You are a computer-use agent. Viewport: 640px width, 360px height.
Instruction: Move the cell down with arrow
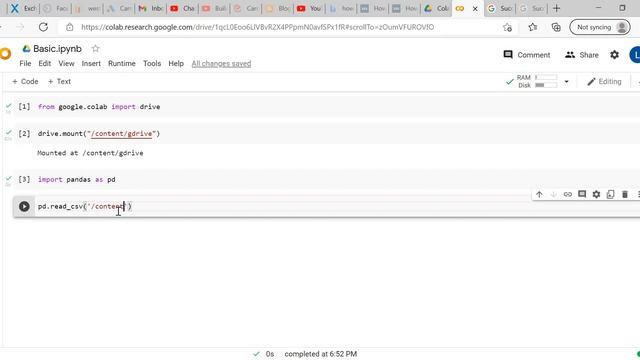click(553, 195)
